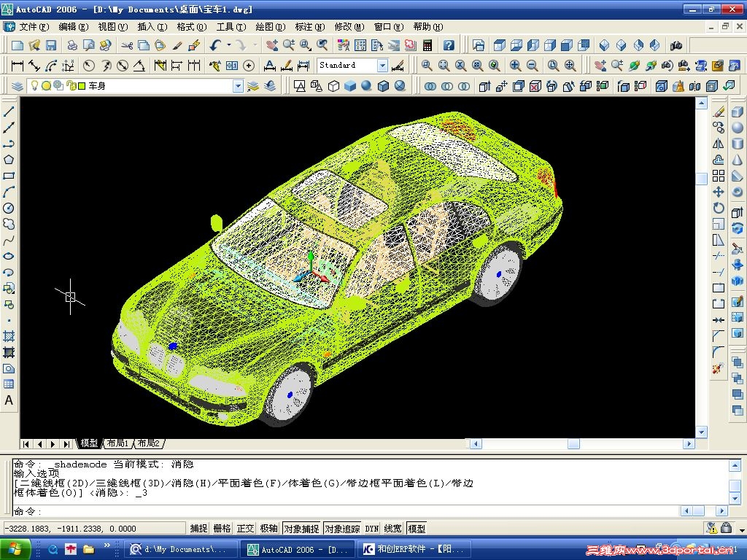Viewport: 747px width, 560px height.
Task: Click the Linear Dimension tool icon
Action: 18,65
